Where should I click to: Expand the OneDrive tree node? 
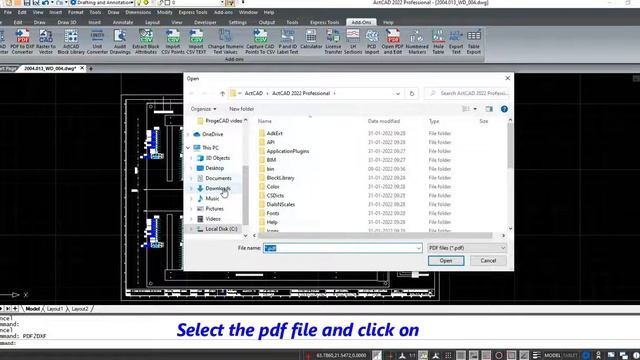point(188,134)
